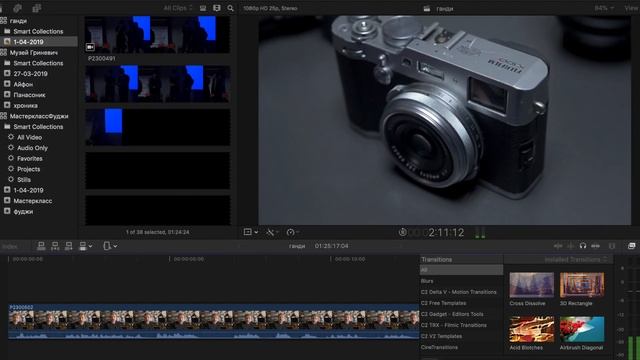This screenshot has width=640, height=360.
Task: Select the ганди library in the sidebar
Action: coord(18,20)
